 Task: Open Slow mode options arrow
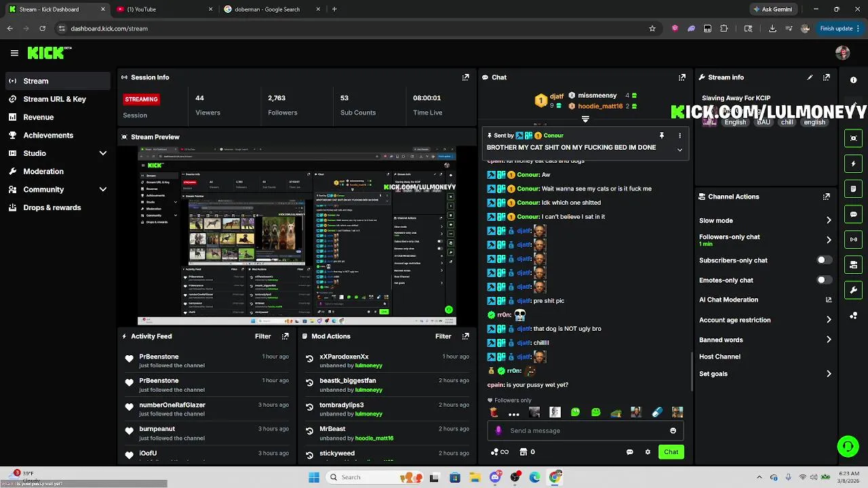tap(829, 220)
